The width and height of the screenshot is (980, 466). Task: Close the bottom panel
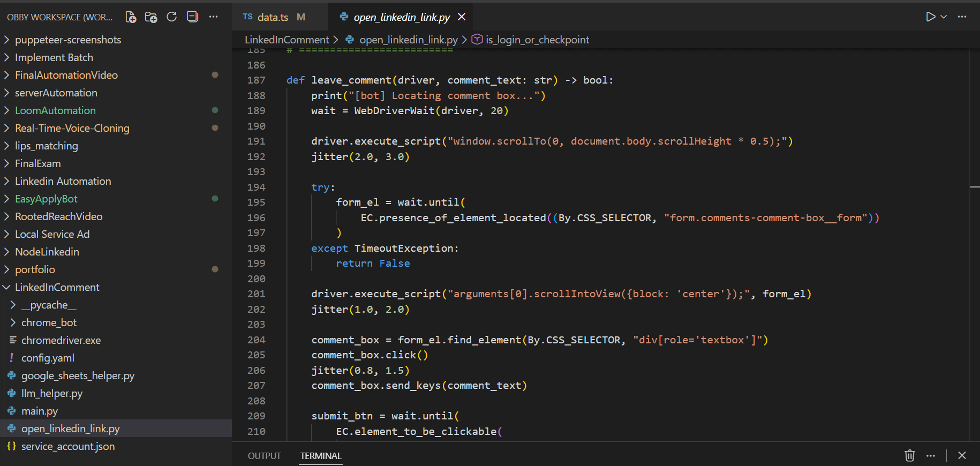point(962,455)
